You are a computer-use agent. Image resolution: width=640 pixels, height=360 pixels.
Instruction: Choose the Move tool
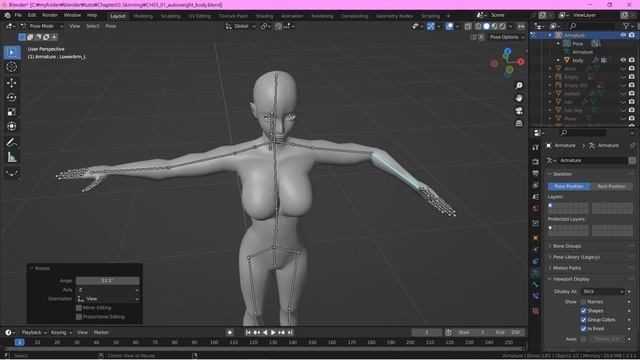(11, 83)
